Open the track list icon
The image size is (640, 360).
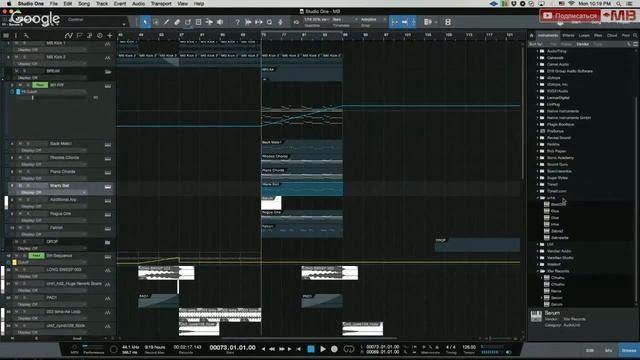(x=6, y=36)
